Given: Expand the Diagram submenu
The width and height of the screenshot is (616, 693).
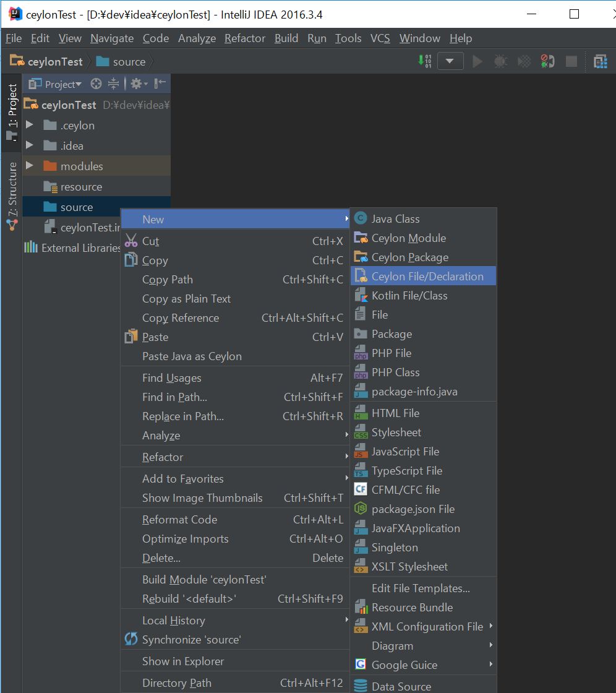Looking at the screenshot, I should (x=423, y=646).
